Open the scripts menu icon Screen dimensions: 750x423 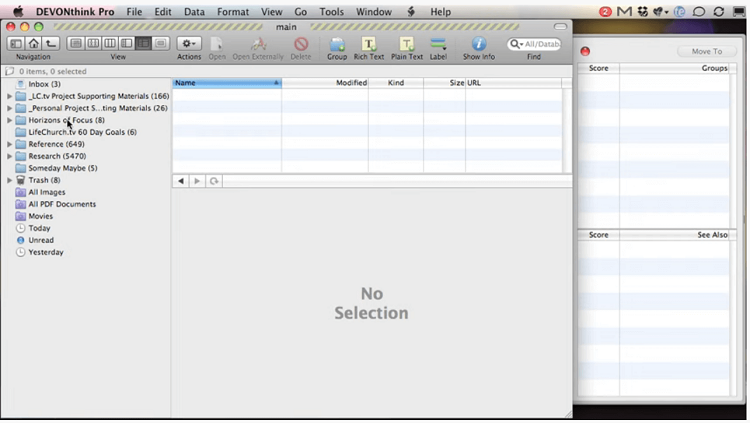pos(411,12)
